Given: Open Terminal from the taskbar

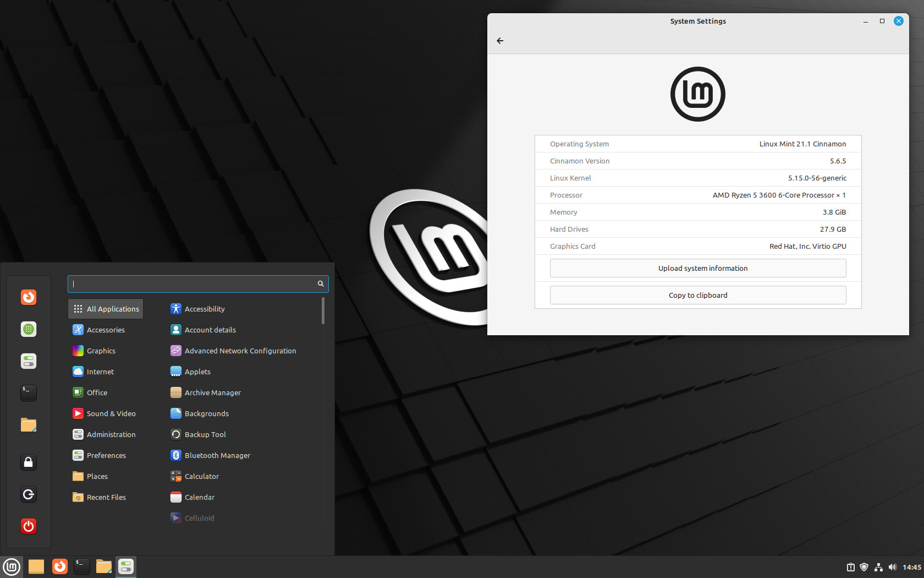Looking at the screenshot, I should click(82, 566).
